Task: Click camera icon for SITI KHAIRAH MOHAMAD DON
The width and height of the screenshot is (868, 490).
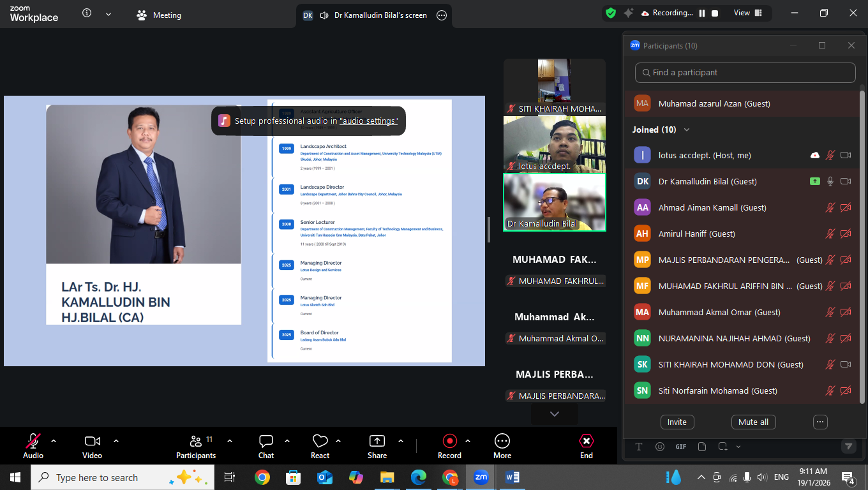Action: (846, 364)
